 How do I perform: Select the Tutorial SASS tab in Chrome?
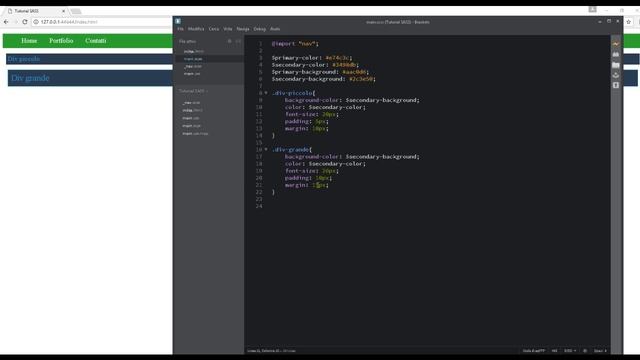click(x=36, y=11)
